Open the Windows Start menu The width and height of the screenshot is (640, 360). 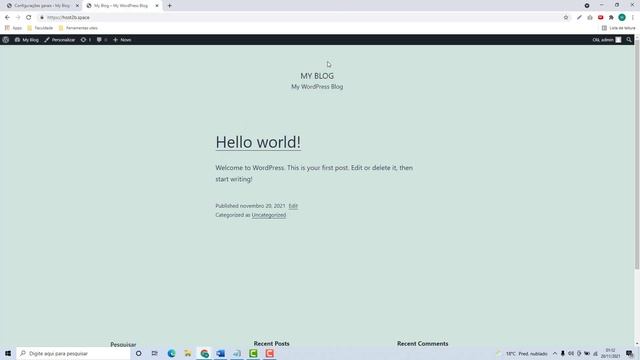[x=8, y=353]
